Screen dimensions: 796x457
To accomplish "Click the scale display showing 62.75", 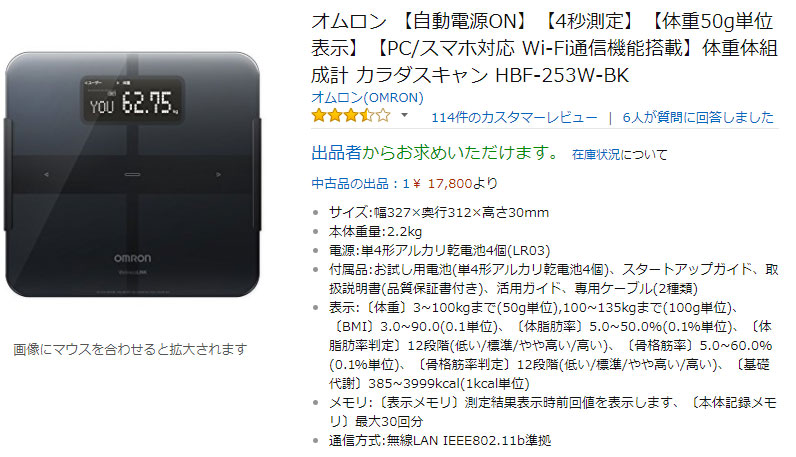I will tap(132, 100).
